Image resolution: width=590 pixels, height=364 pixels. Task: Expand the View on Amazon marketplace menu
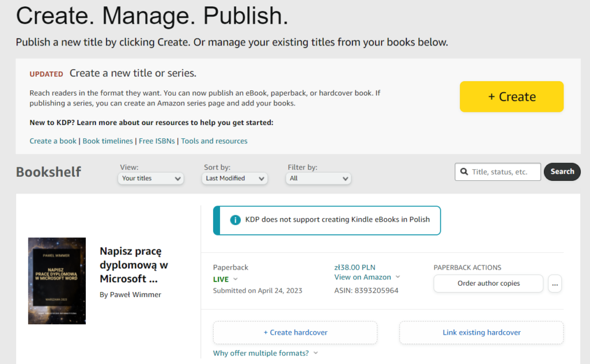398,277
